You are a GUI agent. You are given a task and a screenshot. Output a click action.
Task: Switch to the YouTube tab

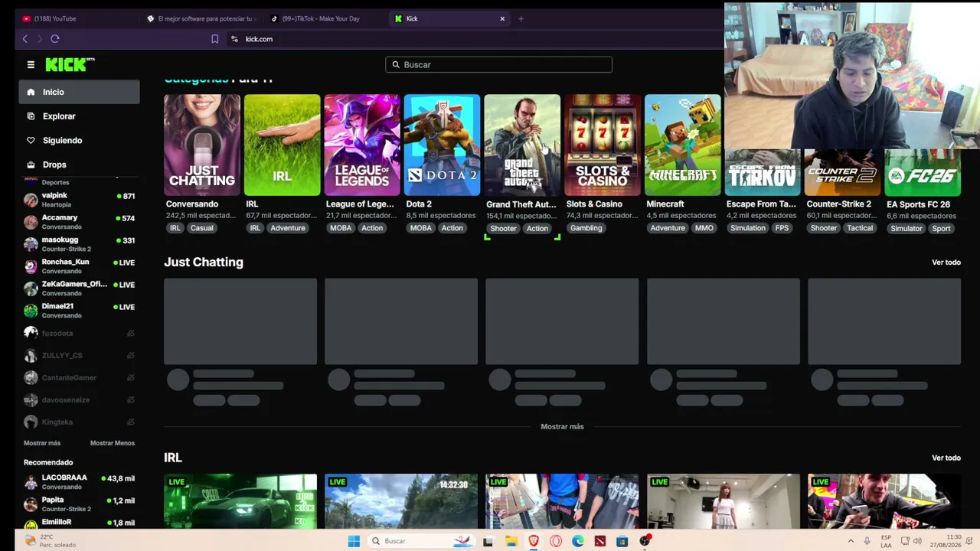point(75,18)
